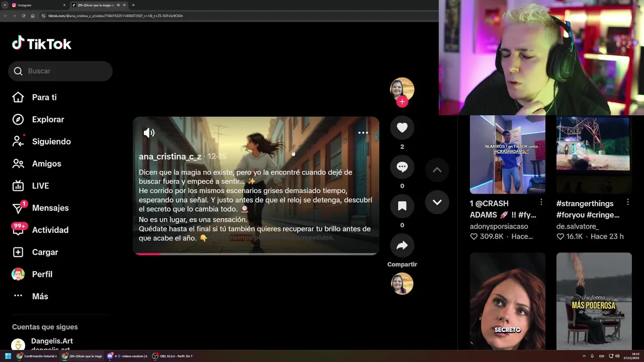Open options for CRASH ADAMS video
This screenshot has width=644, height=362.
click(541, 202)
